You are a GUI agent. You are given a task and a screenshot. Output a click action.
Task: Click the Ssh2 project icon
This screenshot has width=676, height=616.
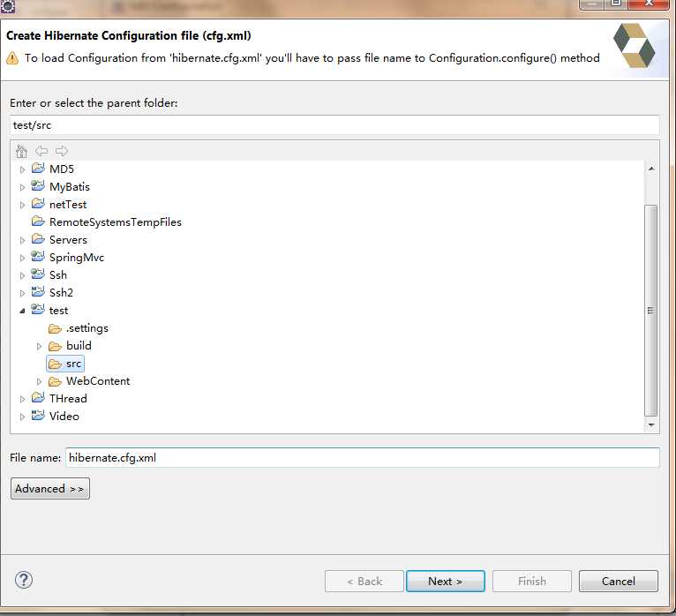tap(38, 292)
